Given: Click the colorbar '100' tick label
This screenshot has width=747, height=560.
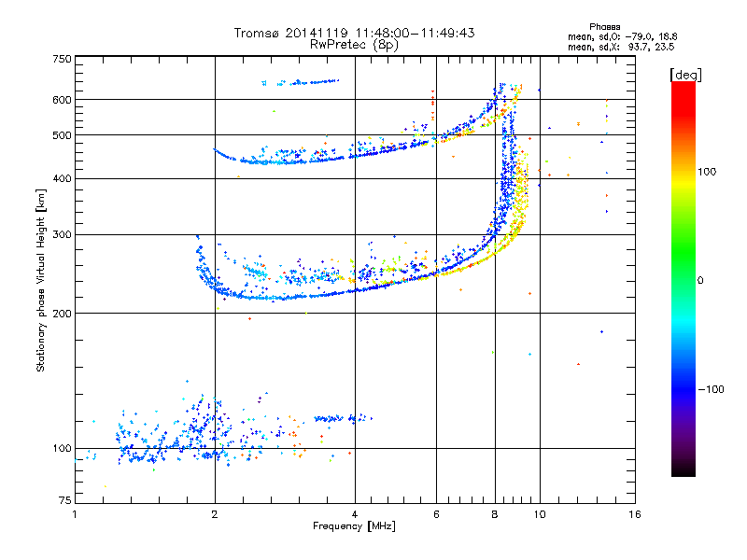Looking at the screenshot, I should coord(707,172).
